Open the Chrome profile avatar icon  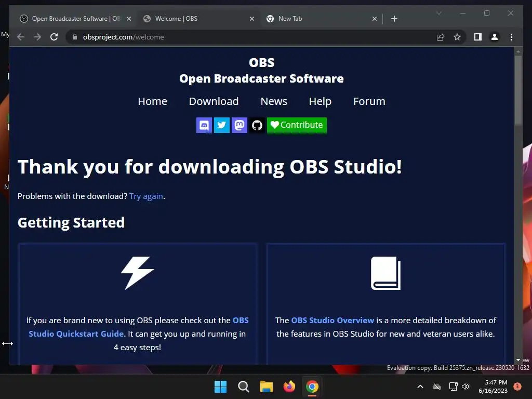coord(495,37)
